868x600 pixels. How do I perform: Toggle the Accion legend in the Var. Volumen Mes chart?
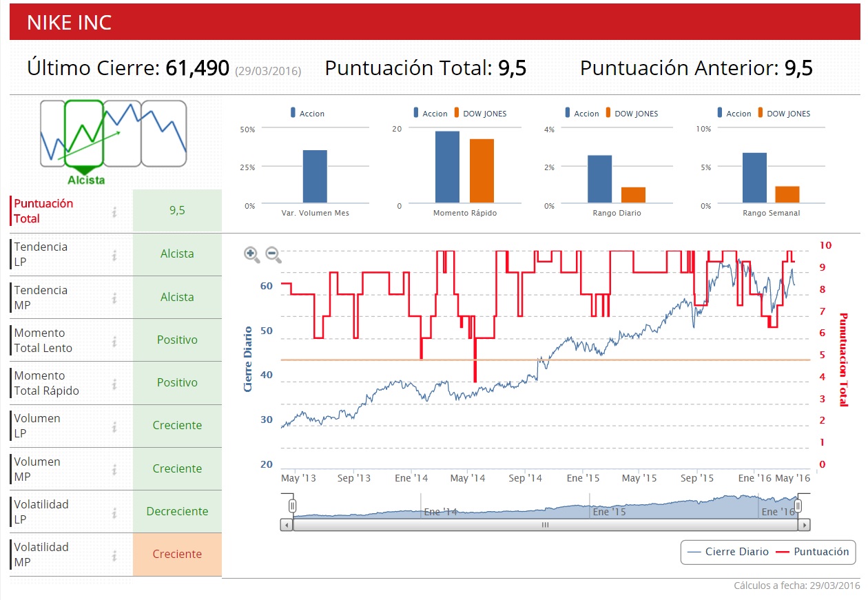(308, 114)
